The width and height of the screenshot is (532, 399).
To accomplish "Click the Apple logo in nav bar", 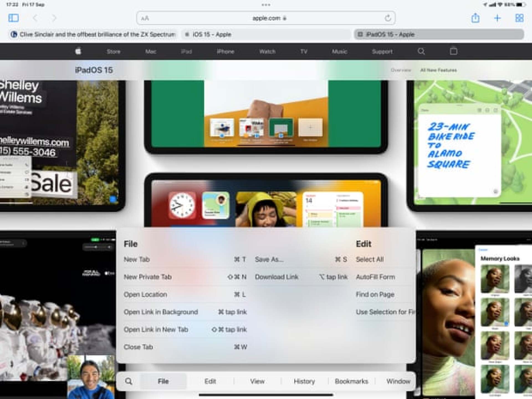I will 78,51.
